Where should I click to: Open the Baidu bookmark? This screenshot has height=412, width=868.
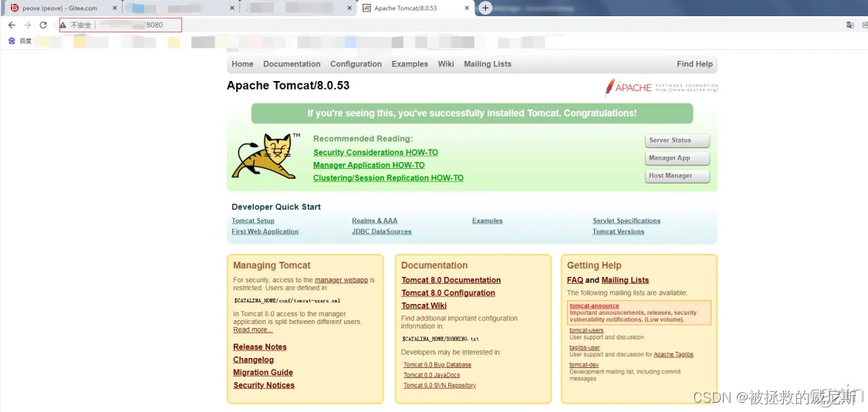(x=20, y=41)
